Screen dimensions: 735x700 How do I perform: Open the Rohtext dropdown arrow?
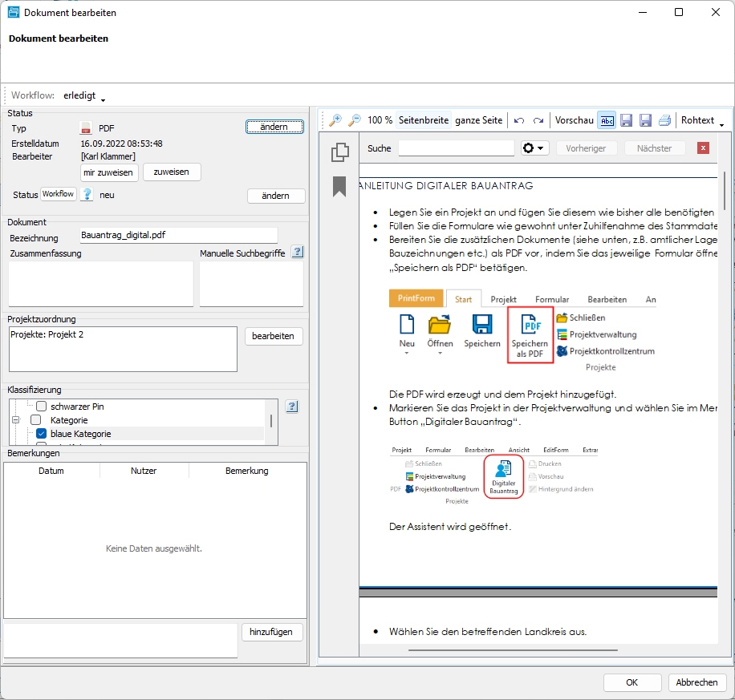722,124
